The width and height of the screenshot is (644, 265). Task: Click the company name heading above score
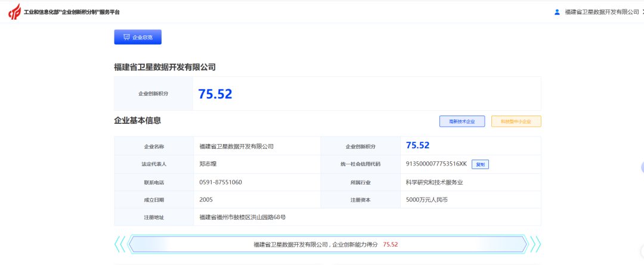[x=165, y=67]
